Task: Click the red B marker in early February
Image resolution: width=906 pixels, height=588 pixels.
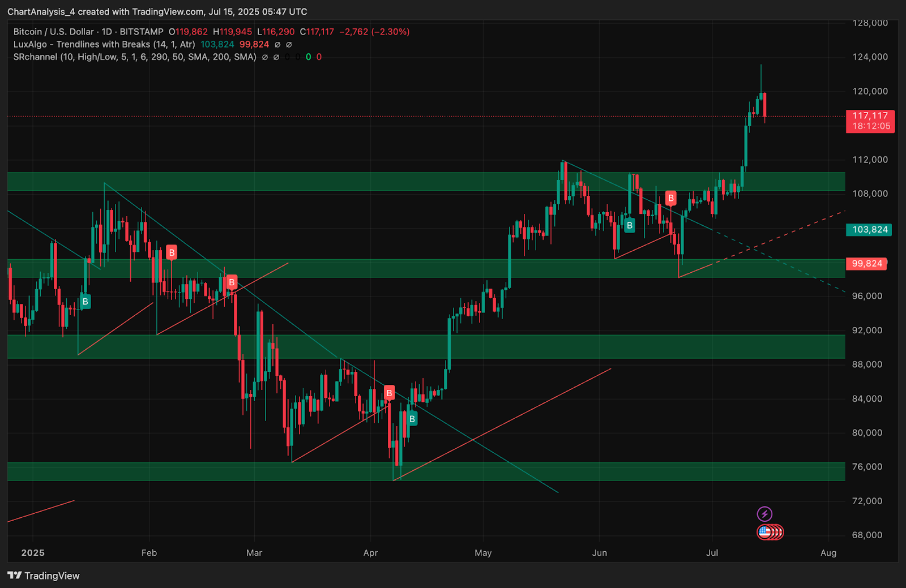Action: [172, 252]
